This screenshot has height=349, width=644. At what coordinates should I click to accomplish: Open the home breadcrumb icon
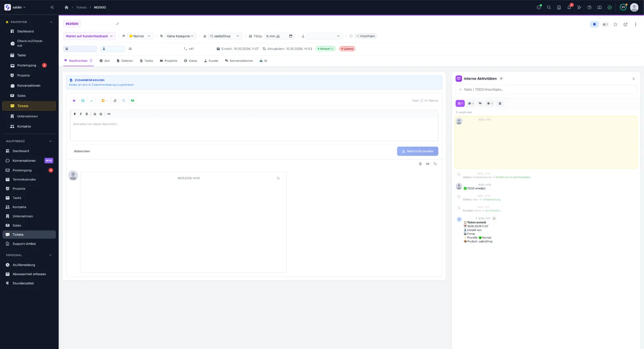tap(66, 7)
